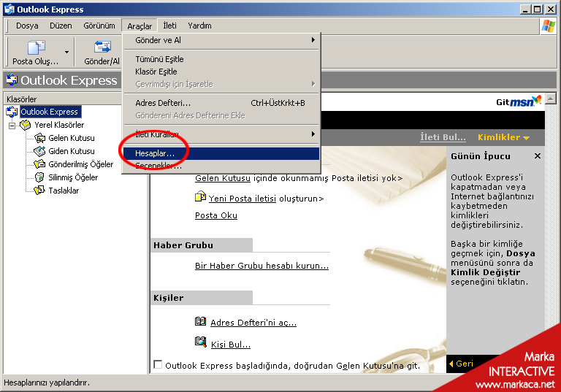Open the Görünüm menu

(x=99, y=26)
